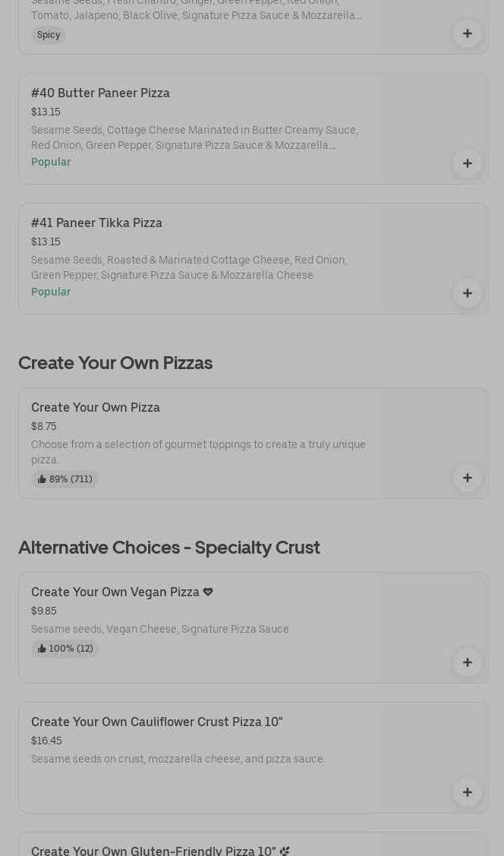Click thumbs-up 89% (711) rating badge
Image resolution: width=504 pixels, height=856 pixels.
click(x=65, y=479)
